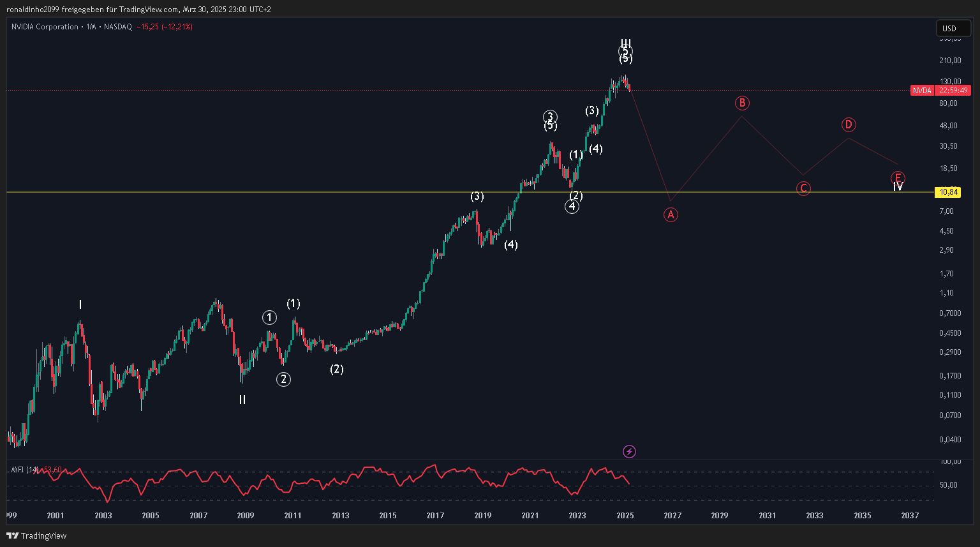
Task: Click the 2017 label on the time axis
Action: click(x=435, y=516)
